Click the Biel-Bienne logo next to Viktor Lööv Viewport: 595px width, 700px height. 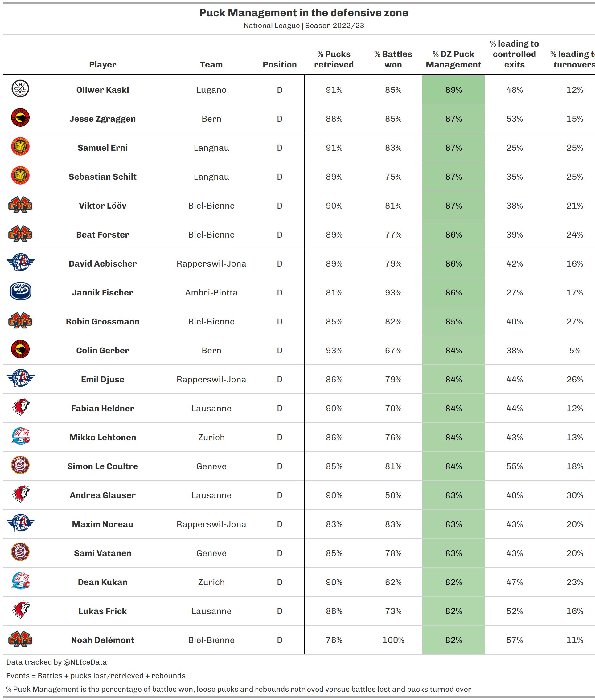(20, 205)
